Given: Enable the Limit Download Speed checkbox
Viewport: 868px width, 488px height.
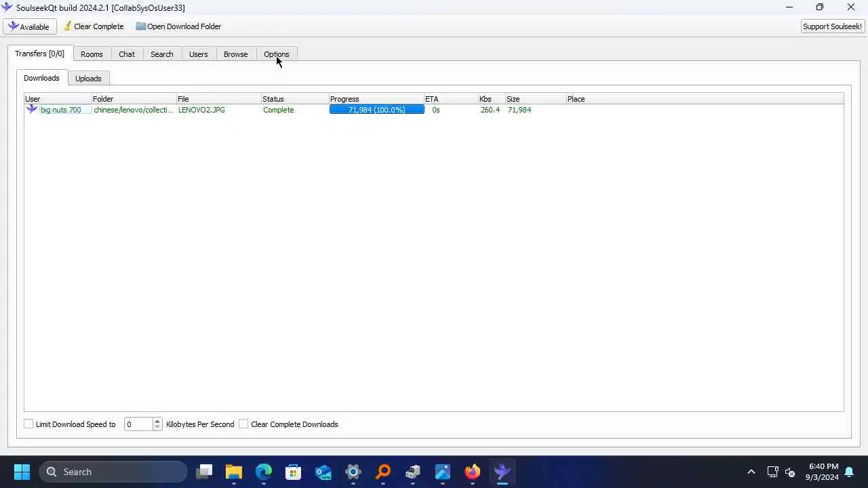Looking at the screenshot, I should click(x=28, y=424).
